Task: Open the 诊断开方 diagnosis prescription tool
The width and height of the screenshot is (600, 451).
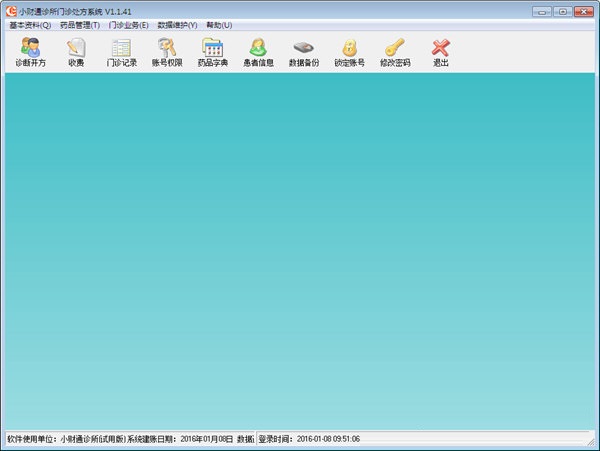Action: [x=31, y=52]
